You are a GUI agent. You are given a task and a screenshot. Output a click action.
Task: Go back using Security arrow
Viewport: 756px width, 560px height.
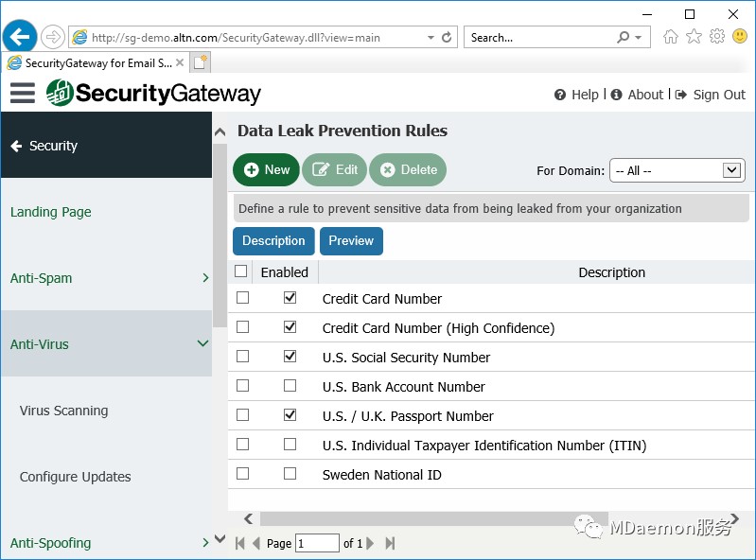[x=16, y=146]
